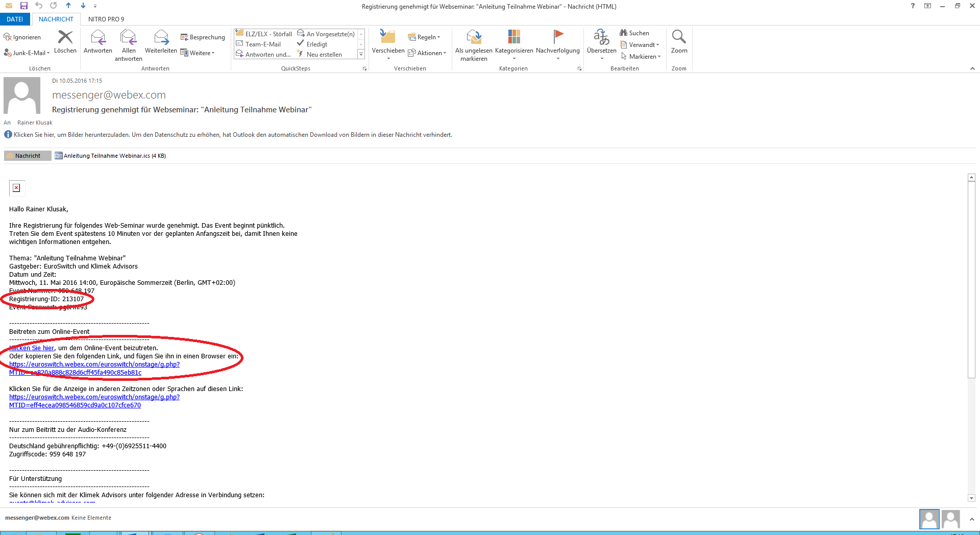The width and height of the screenshot is (980, 535).
Task: Switch to NITRO PRO 9 tab
Action: (106, 19)
